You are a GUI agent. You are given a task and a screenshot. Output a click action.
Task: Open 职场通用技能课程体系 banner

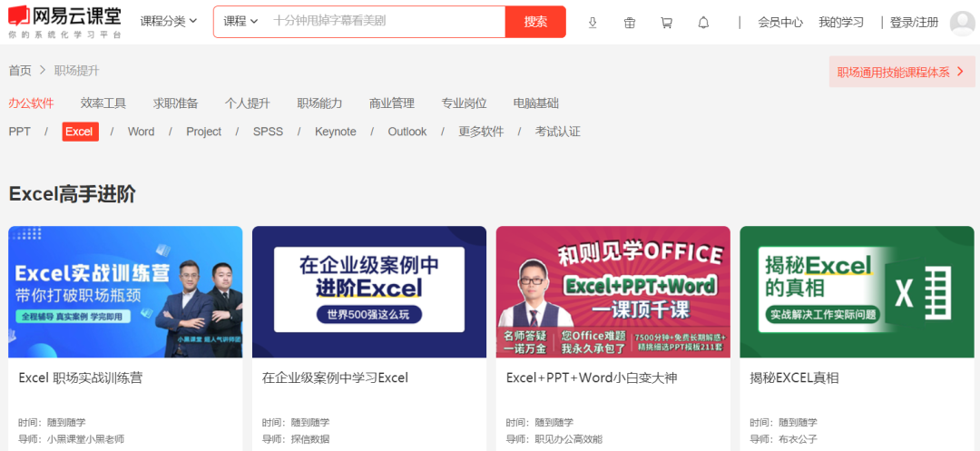pos(902,72)
